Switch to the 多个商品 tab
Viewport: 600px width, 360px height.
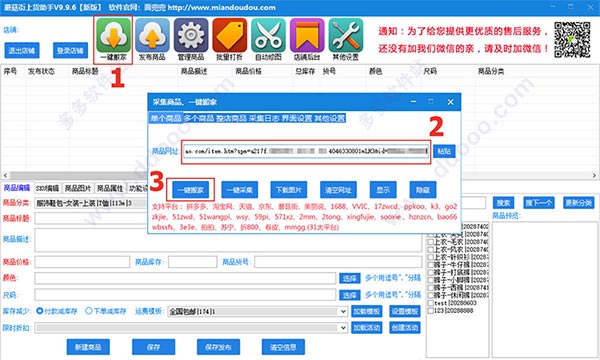pos(199,118)
